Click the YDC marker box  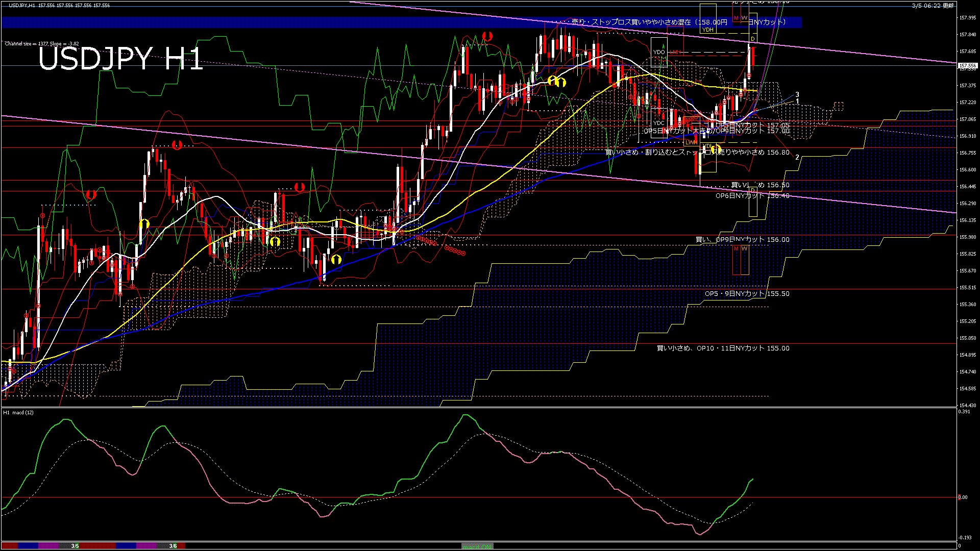coord(659,123)
